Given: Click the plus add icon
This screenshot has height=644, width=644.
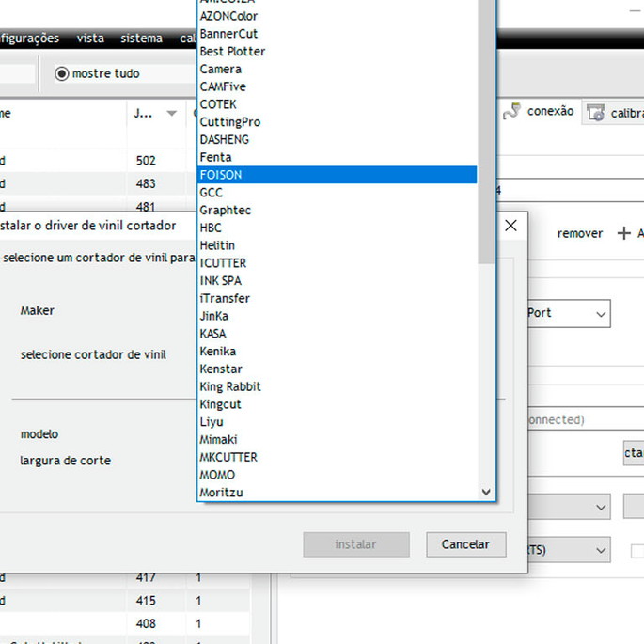Looking at the screenshot, I should (x=624, y=233).
